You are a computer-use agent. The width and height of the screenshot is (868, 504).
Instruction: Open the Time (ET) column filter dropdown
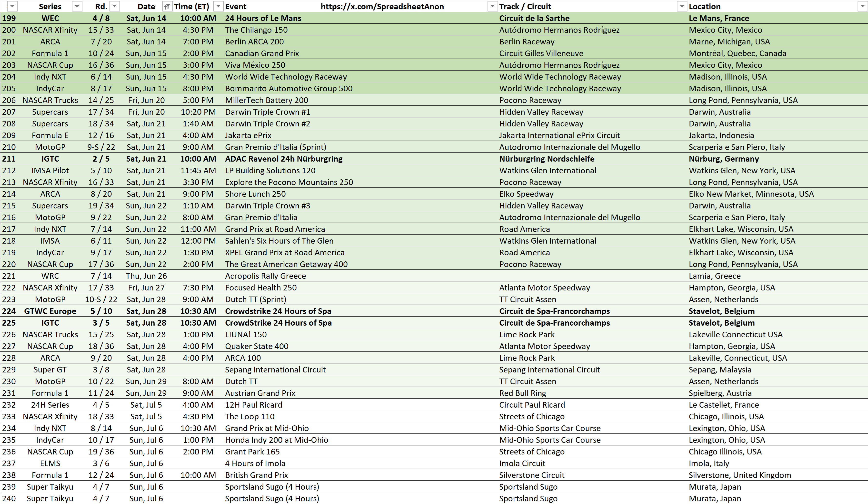pyautogui.click(x=218, y=6)
